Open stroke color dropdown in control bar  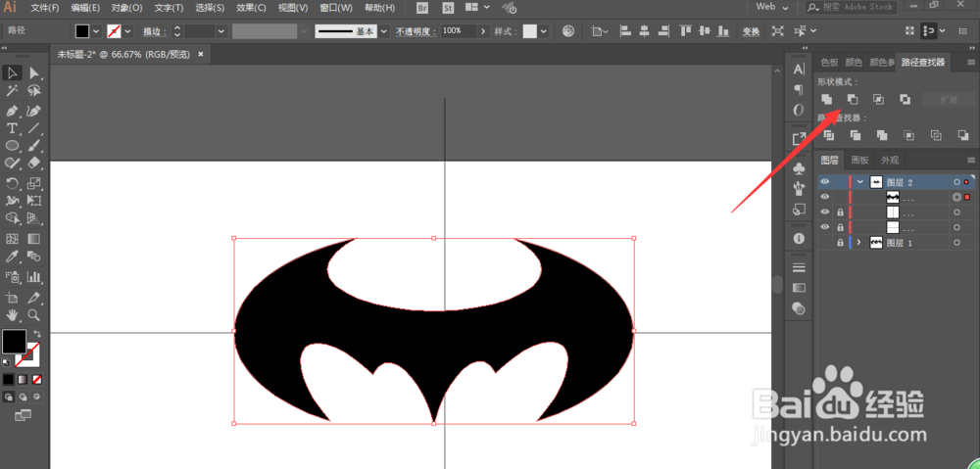(128, 31)
